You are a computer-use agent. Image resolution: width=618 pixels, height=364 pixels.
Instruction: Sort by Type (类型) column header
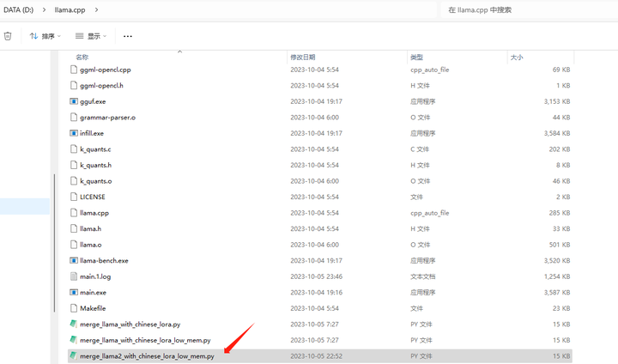pyautogui.click(x=416, y=58)
